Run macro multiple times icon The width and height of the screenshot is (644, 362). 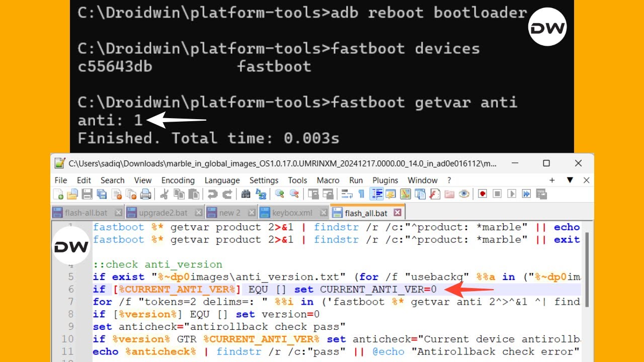tap(526, 194)
